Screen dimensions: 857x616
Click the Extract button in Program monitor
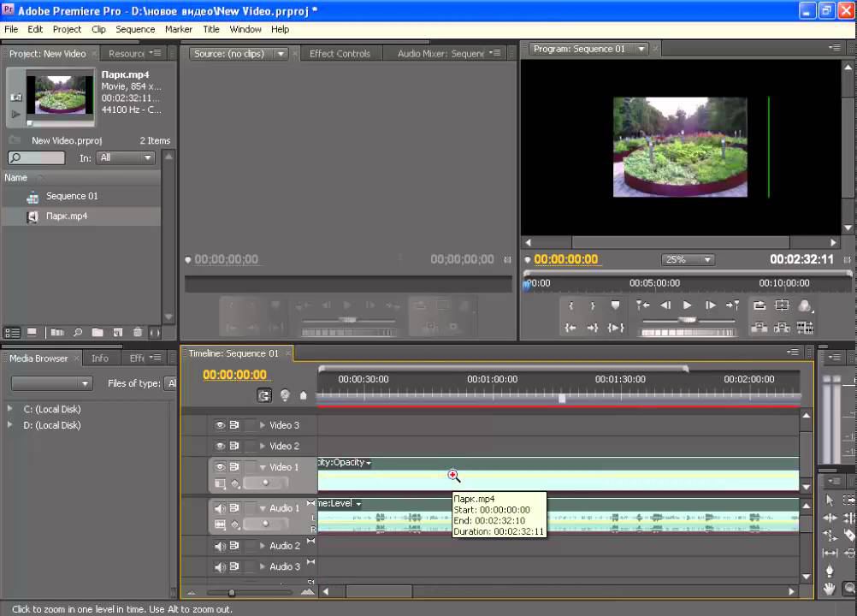coord(782,328)
